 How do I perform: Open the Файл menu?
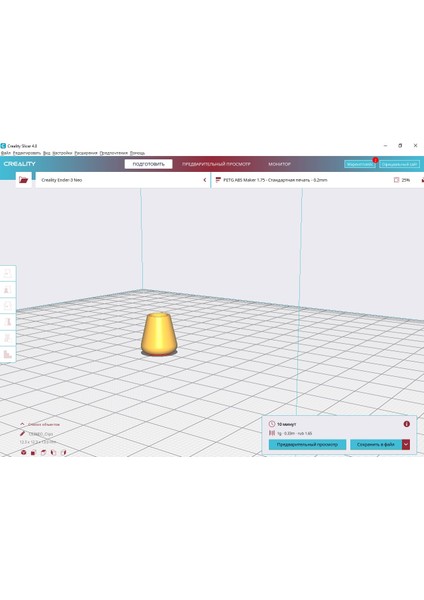(6, 153)
